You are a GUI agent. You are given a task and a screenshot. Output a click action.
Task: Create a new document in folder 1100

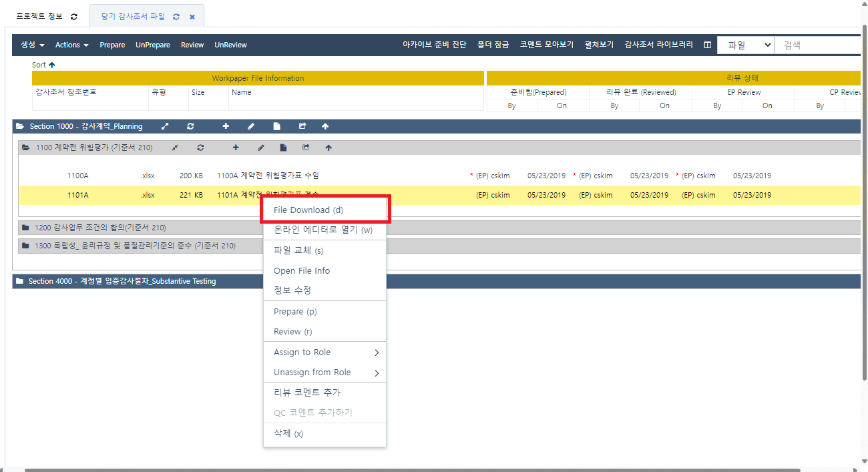tap(283, 148)
